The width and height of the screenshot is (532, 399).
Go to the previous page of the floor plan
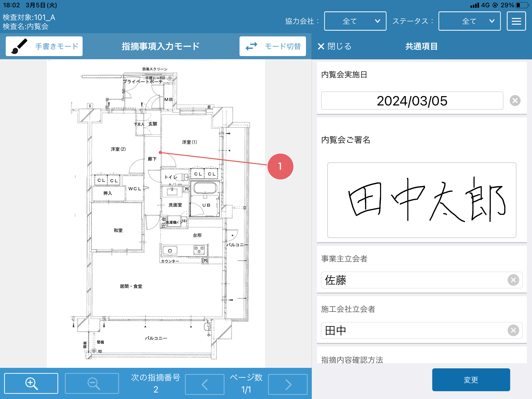204,384
